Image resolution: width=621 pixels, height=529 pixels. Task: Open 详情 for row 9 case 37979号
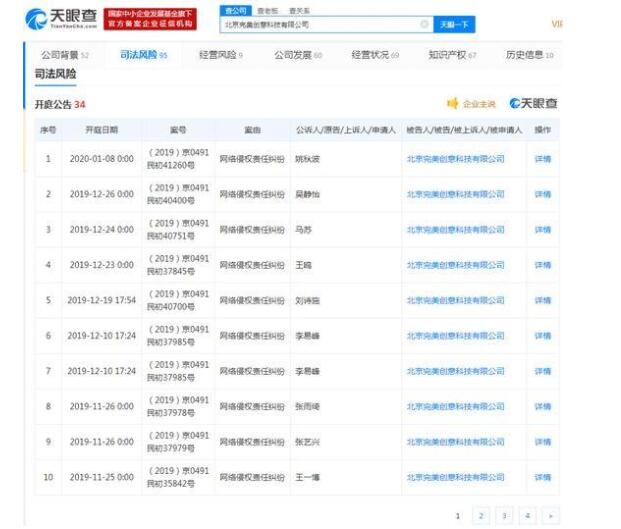543,442
